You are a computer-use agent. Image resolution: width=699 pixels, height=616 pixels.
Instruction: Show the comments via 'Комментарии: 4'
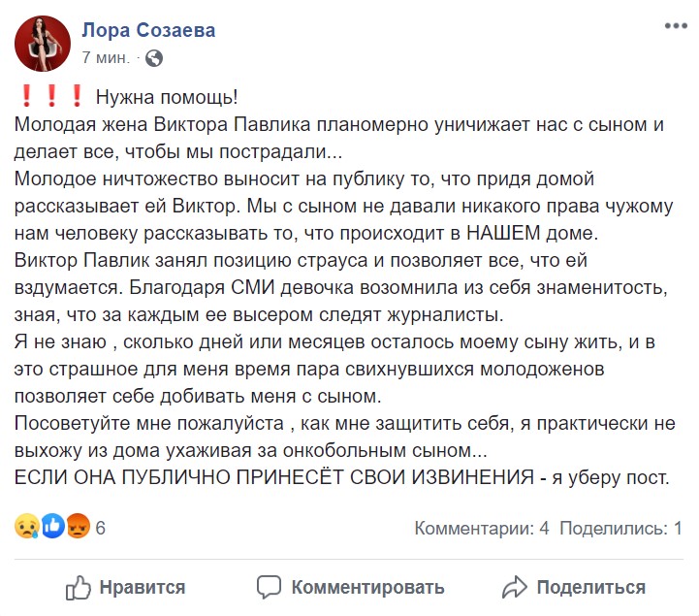tap(482, 529)
